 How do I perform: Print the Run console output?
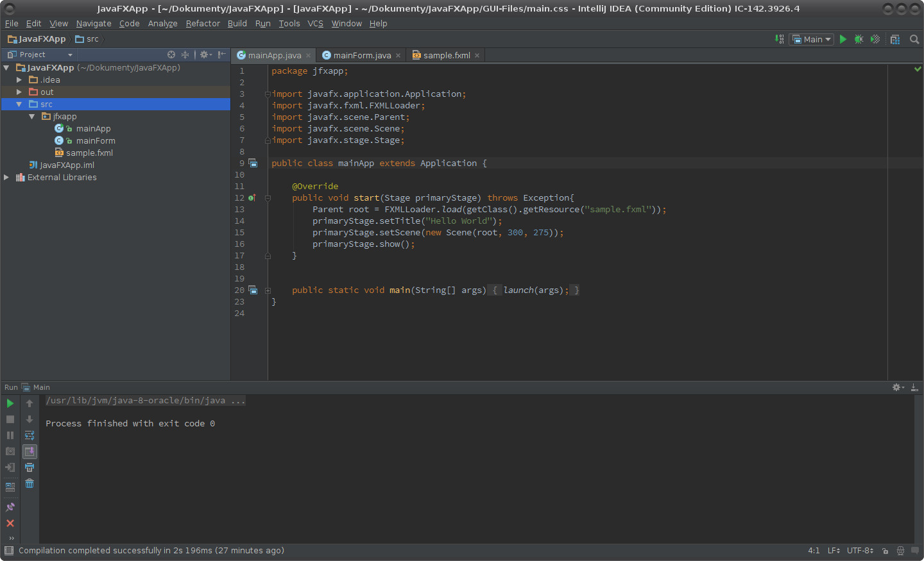(30, 467)
